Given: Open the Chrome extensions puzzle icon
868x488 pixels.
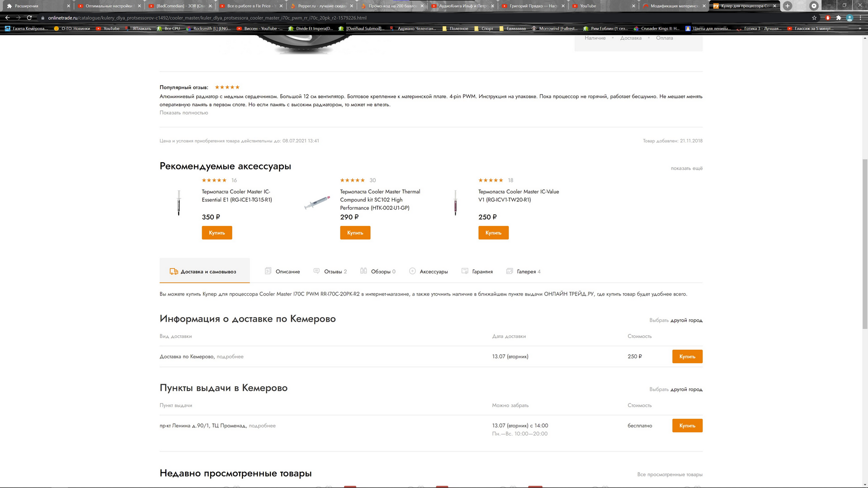Looking at the screenshot, I should (839, 18).
